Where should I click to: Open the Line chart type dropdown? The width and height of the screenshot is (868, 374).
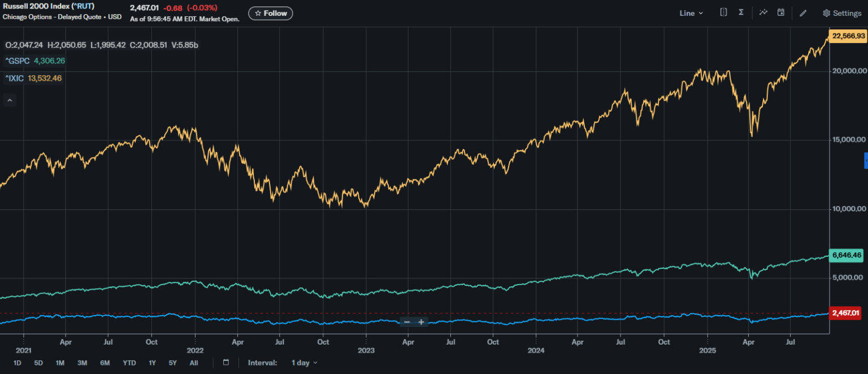tap(690, 12)
